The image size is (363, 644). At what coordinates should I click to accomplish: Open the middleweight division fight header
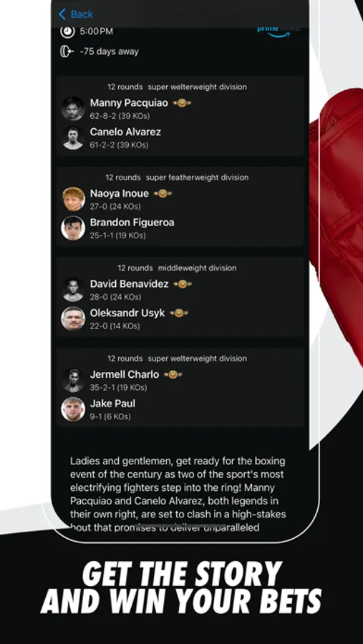point(177,268)
